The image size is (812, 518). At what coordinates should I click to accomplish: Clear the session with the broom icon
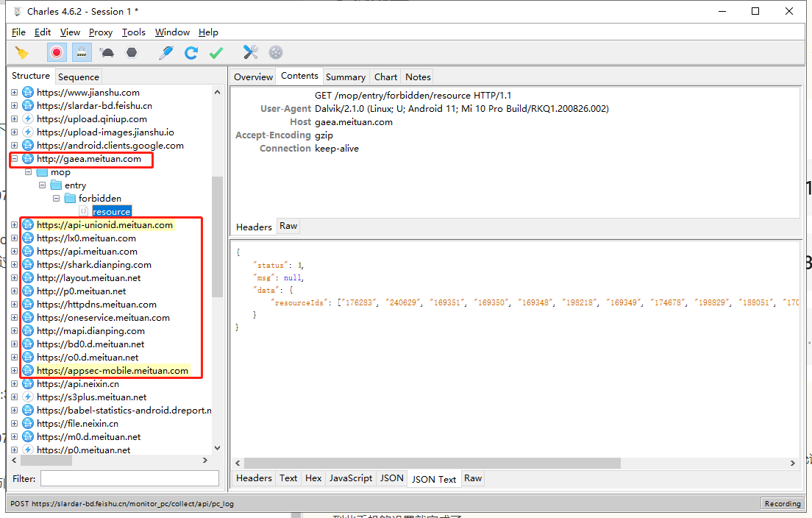(x=22, y=52)
